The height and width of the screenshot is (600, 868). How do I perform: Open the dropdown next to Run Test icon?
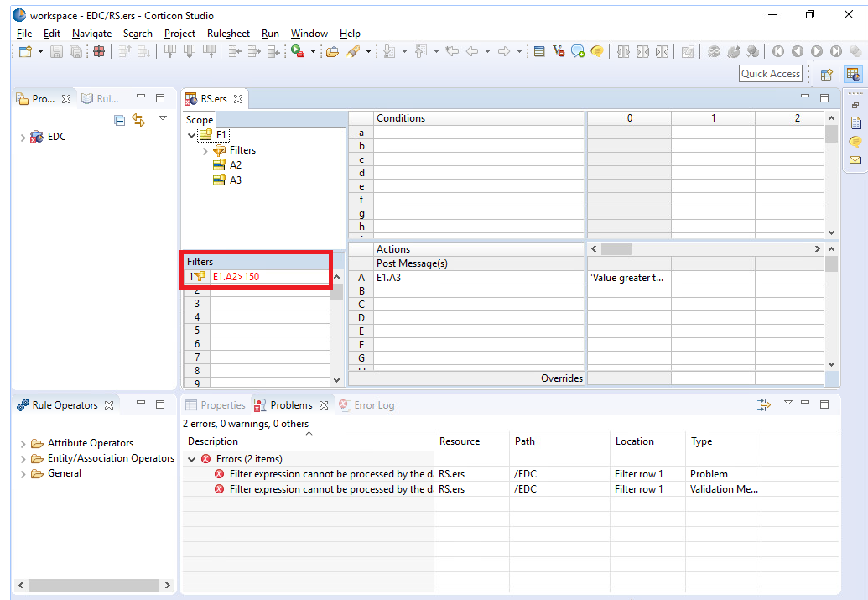(x=313, y=51)
